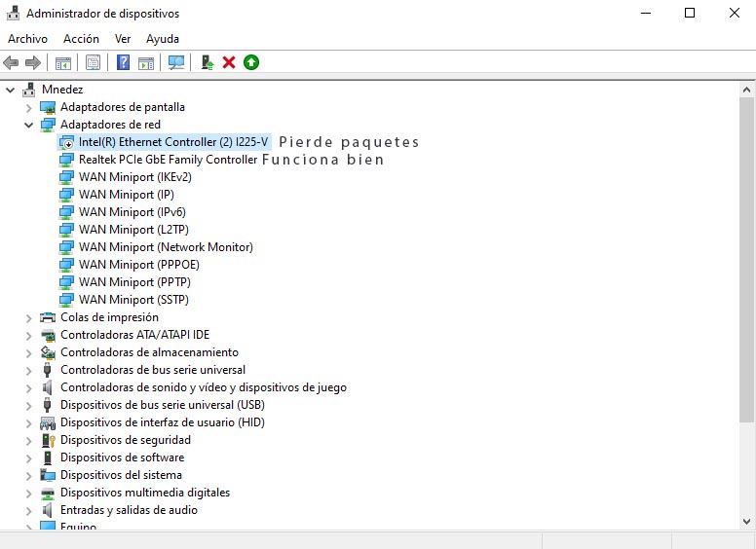Click the Controladoras ATA/ATAPI IDE icon

pos(47,335)
